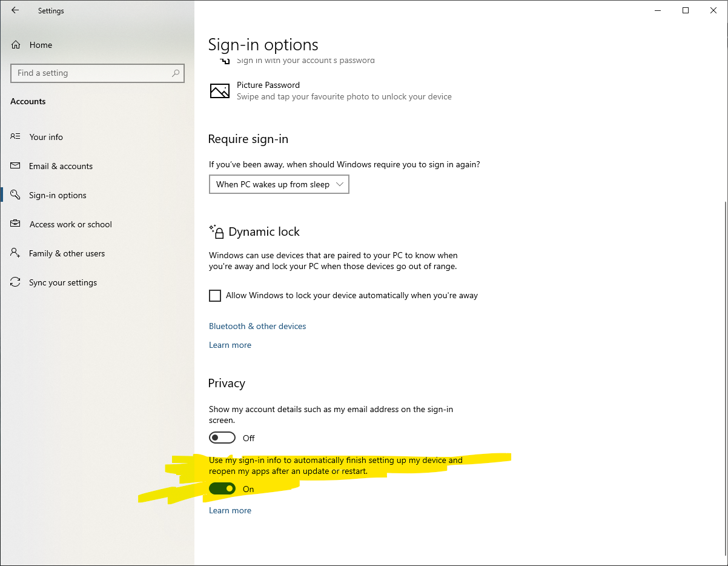Open the Bluetooth & other devices link
The width and height of the screenshot is (728, 566).
pos(257,326)
